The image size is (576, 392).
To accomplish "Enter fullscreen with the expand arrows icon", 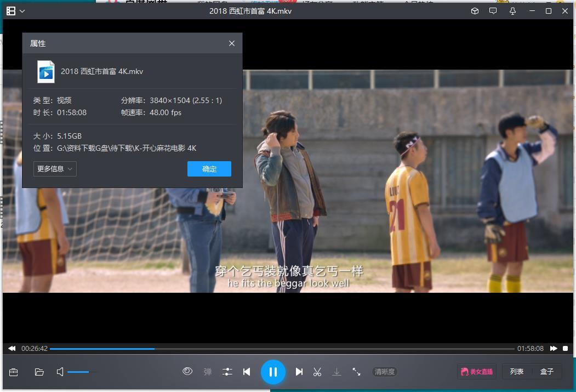I will tap(356, 372).
